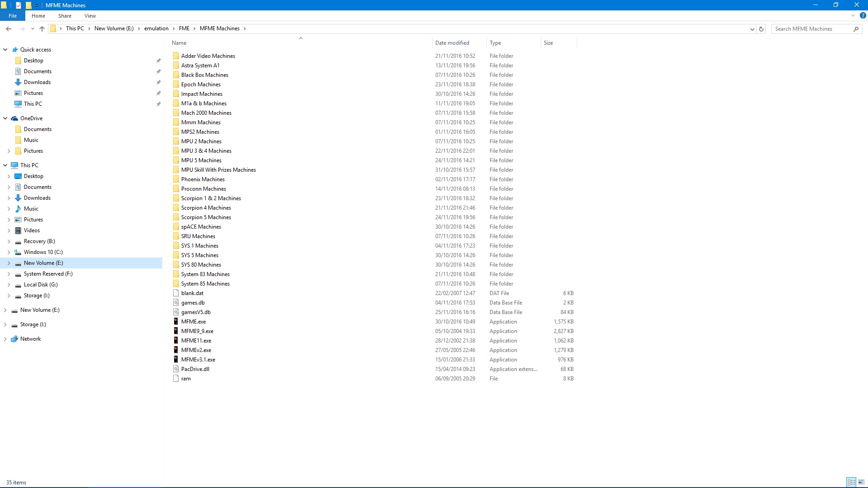Image resolution: width=868 pixels, height=488 pixels.
Task: Open the recent locations dropdown arrow
Action: 33,28
